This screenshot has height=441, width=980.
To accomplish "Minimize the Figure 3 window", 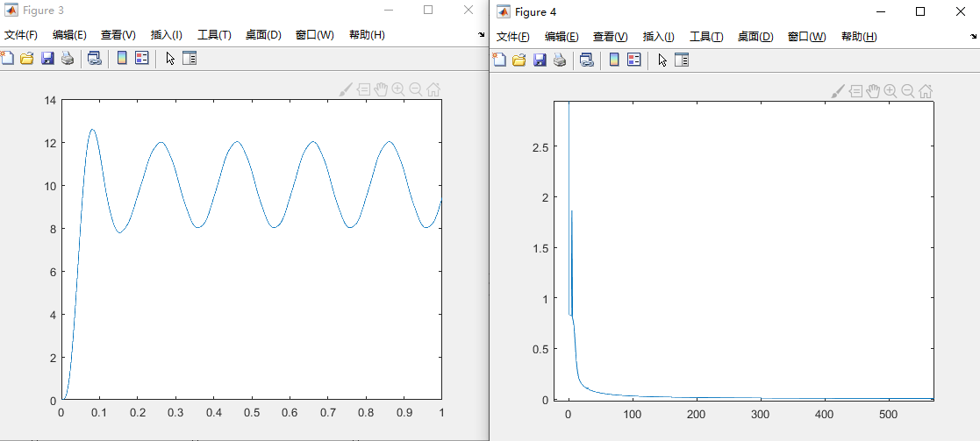I will [x=389, y=10].
